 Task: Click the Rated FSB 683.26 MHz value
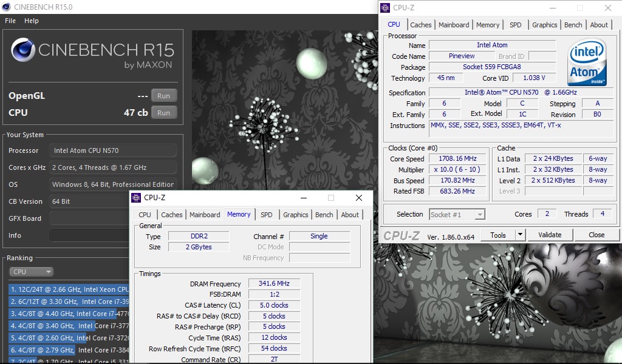pyautogui.click(x=457, y=191)
